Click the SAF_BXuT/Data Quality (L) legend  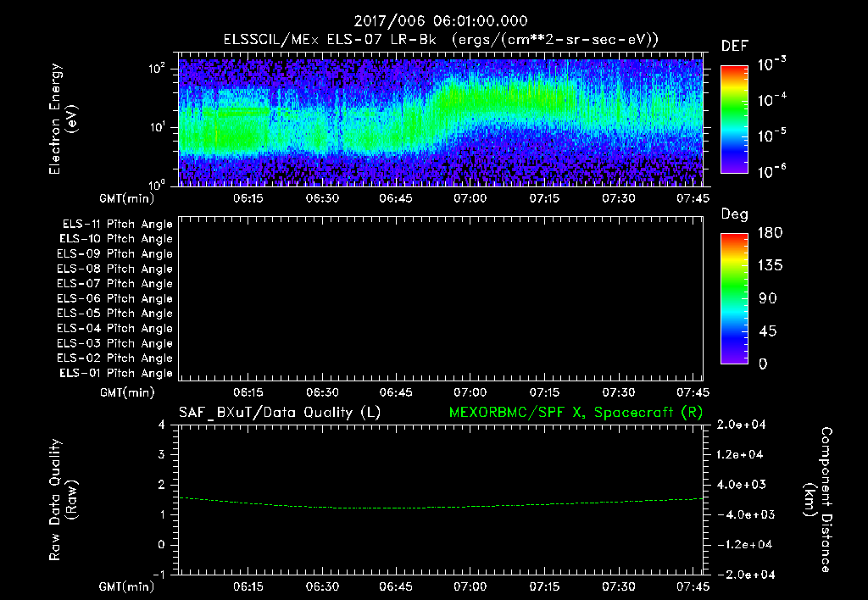click(280, 413)
